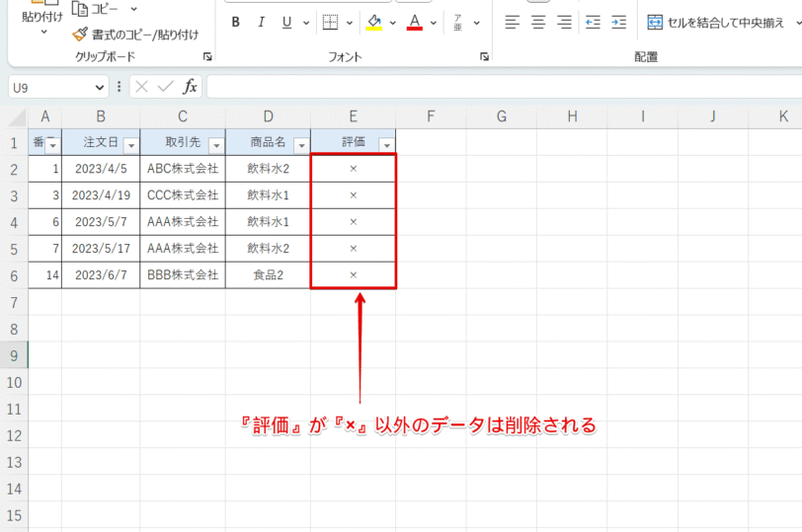Open font color dropdown arrow

(434, 23)
